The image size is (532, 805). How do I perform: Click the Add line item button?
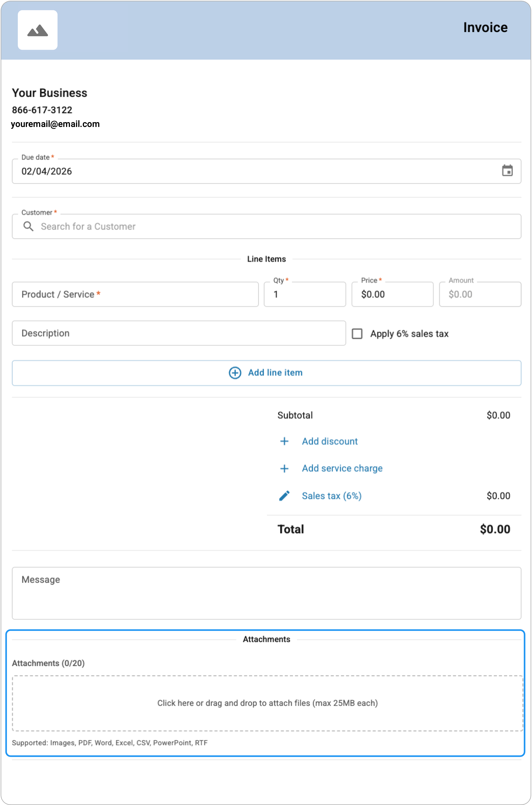point(266,373)
